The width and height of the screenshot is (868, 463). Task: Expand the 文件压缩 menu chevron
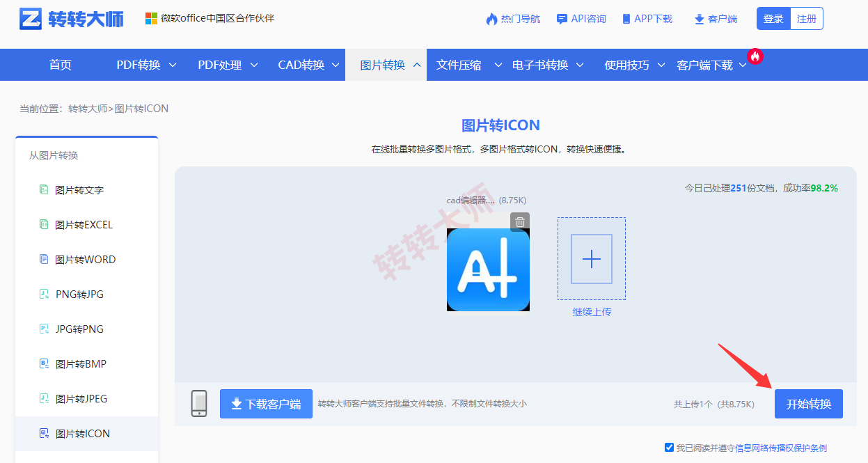[x=498, y=65]
